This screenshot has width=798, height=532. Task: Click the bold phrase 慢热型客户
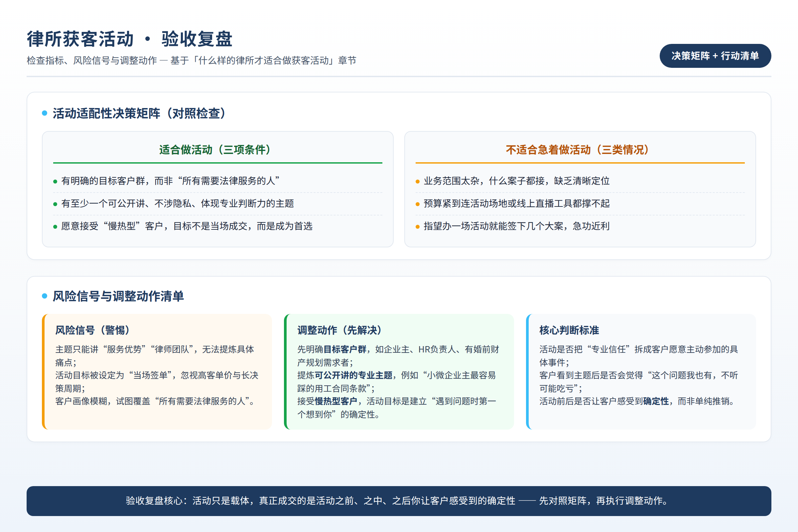click(336, 401)
